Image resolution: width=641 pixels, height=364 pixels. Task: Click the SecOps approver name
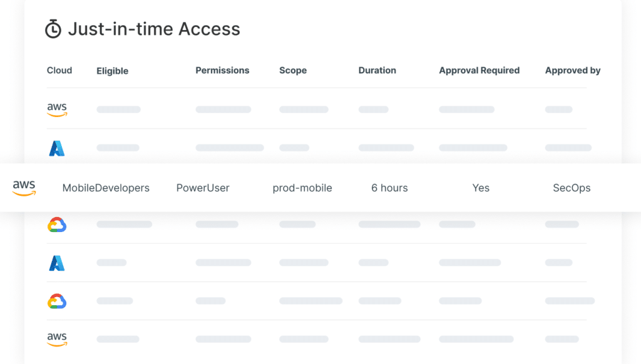(x=572, y=188)
